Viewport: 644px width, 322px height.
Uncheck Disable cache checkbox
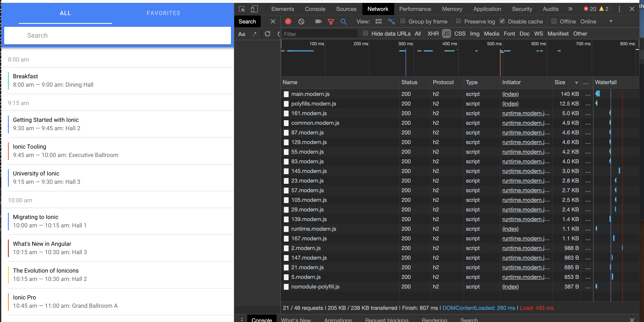click(502, 21)
